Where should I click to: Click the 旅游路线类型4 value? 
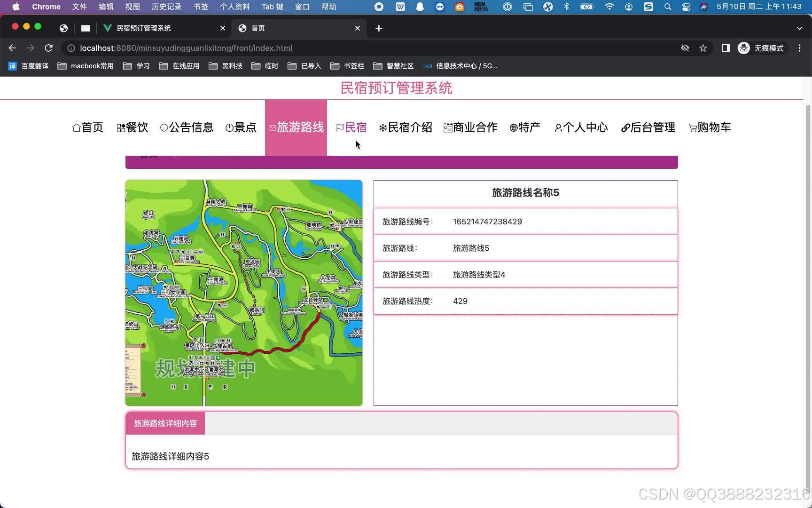[479, 275]
